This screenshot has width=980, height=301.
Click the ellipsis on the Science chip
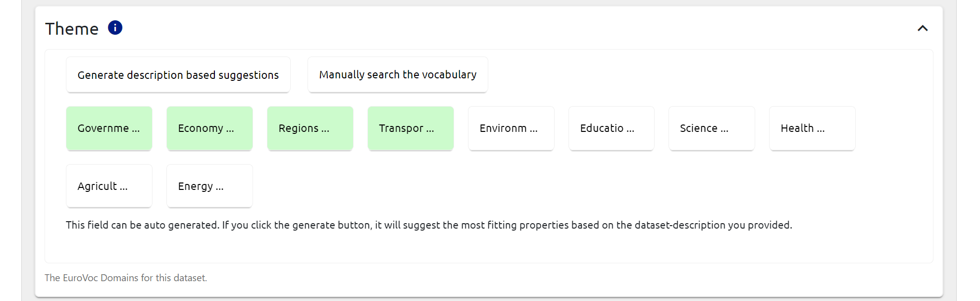click(724, 129)
